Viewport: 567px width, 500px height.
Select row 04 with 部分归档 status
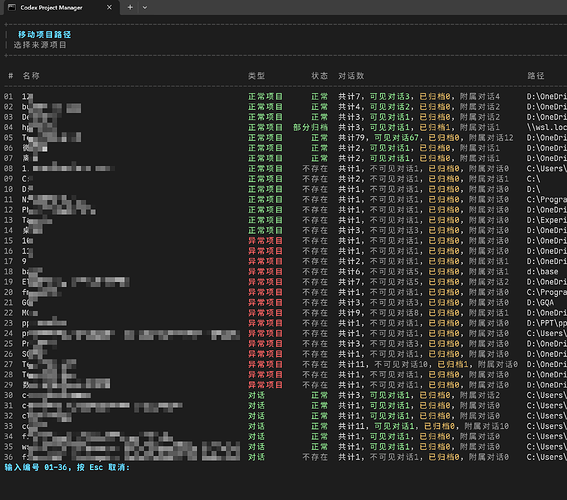(x=284, y=127)
